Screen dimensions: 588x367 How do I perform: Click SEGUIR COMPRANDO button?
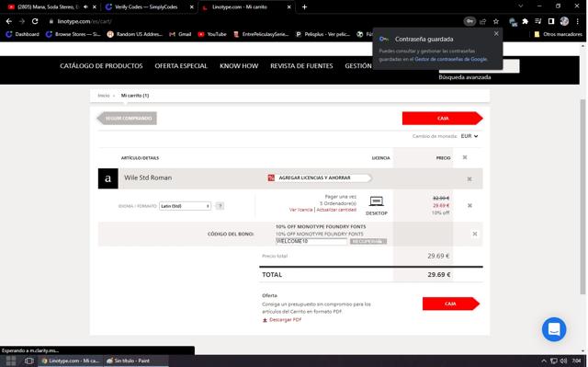click(x=127, y=119)
